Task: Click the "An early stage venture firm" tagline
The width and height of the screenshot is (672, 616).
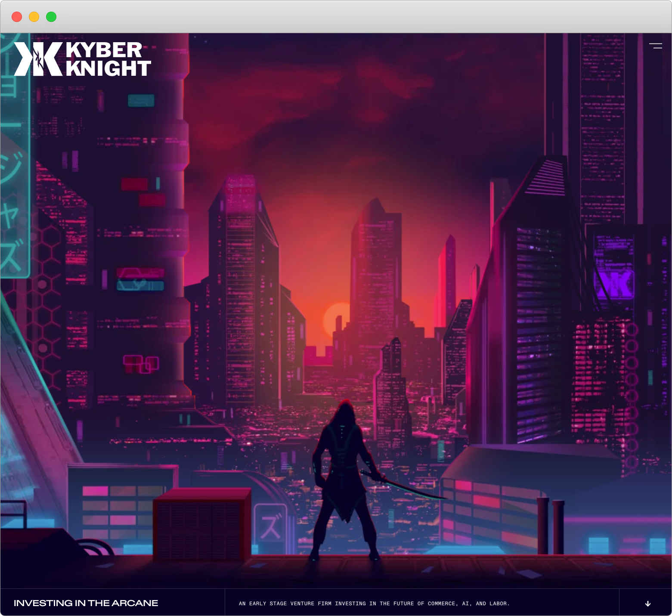Action: click(x=374, y=604)
